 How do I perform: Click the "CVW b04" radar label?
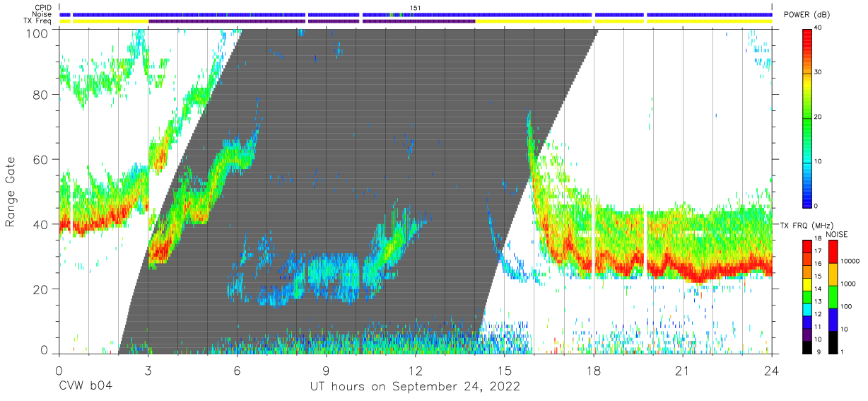click(x=86, y=387)
